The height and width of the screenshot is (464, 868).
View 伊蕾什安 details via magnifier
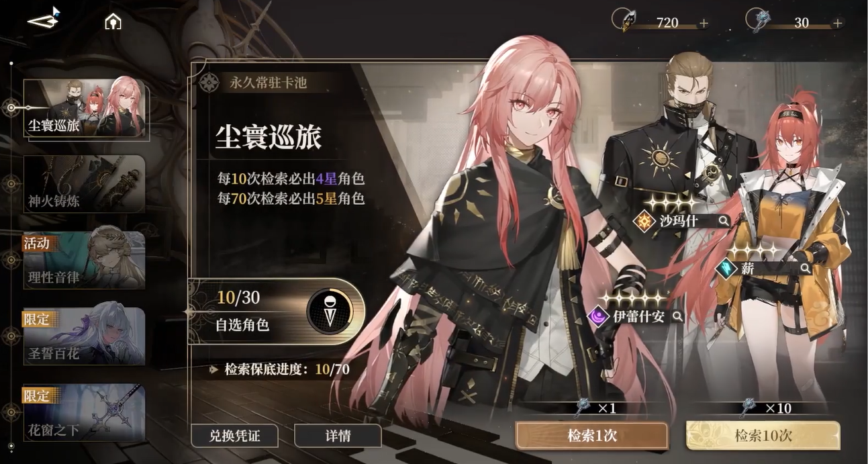click(x=678, y=316)
